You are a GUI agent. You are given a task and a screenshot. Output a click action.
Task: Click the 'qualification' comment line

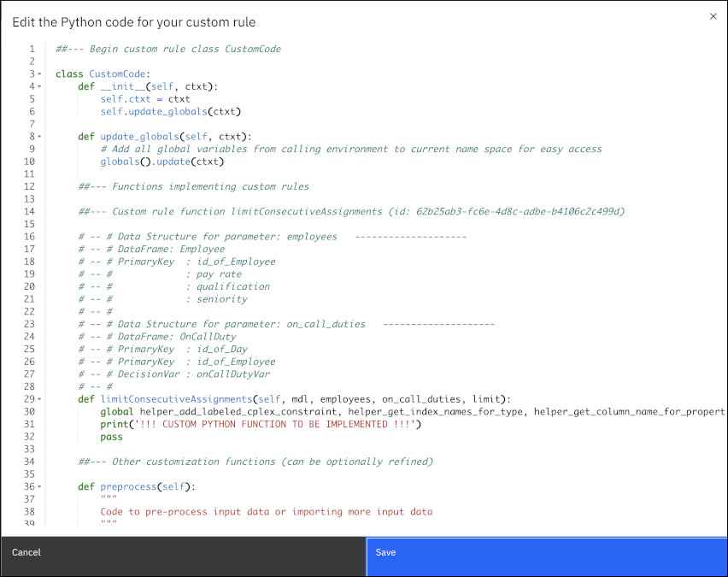[x=174, y=286]
